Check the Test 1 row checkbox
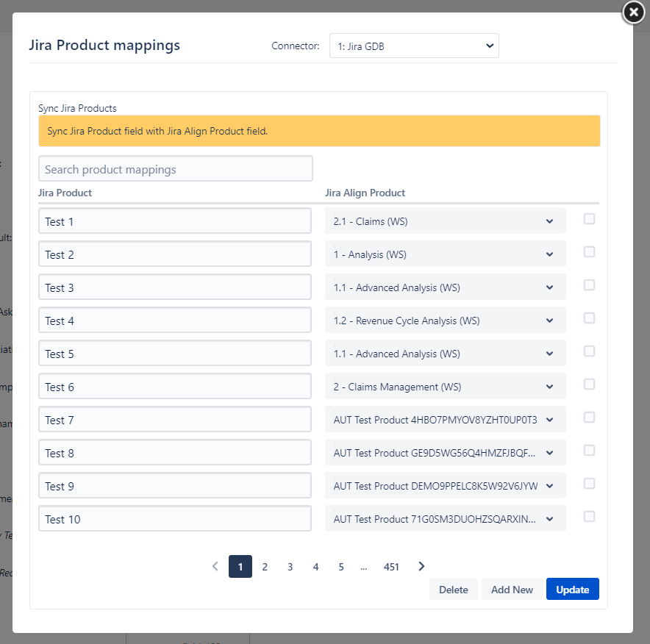650x644 pixels. click(x=589, y=219)
